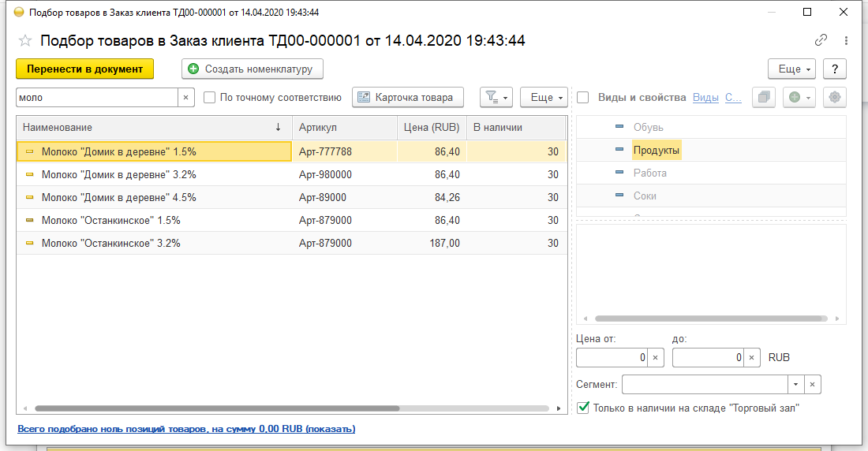Click row icon of Молоко "Останкинское" 3.2%
868x451 pixels.
[x=30, y=243]
